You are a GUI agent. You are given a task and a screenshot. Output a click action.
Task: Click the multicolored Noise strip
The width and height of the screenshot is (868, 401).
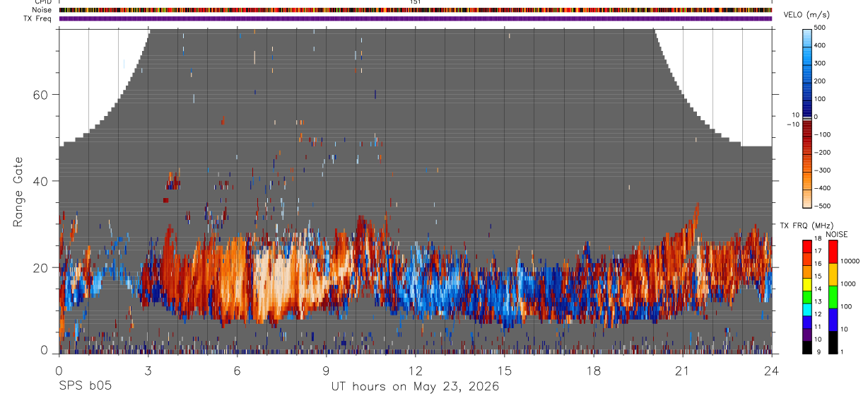click(x=415, y=10)
